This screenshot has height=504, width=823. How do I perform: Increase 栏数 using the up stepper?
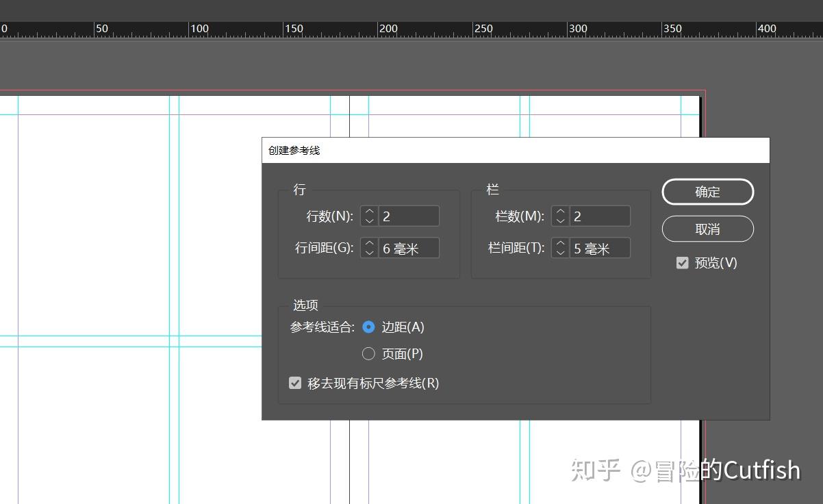tap(560, 212)
